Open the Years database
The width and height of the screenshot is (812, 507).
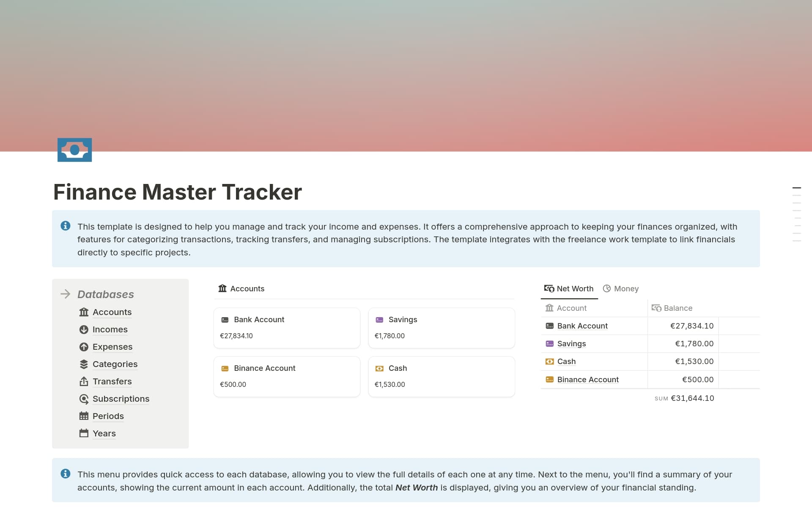pos(104,433)
